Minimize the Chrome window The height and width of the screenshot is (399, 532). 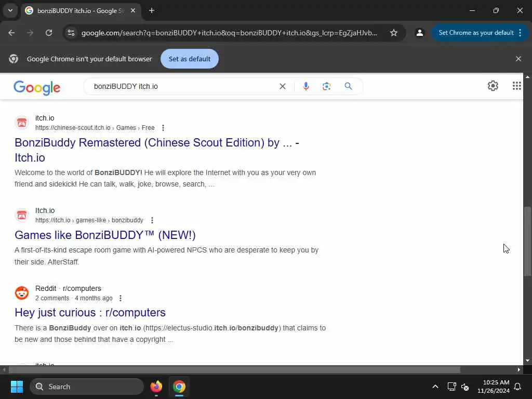click(x=472, y=10)
